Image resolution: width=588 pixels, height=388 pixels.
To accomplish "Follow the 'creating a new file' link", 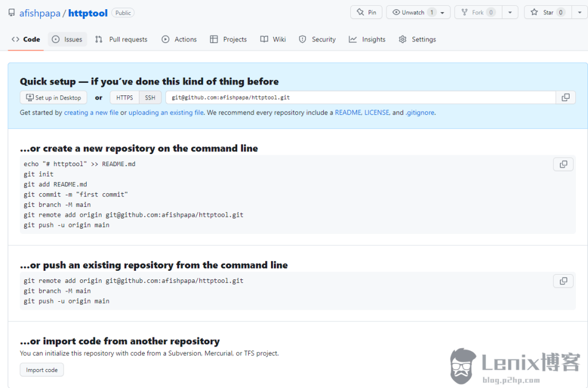I will click(91, 113).
